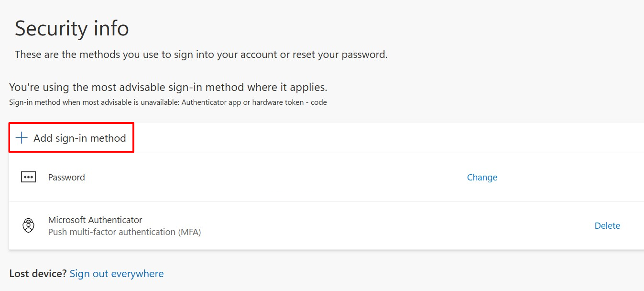644x291 pixels.
Task: Click the Microsoft Authenticator person icon
Action: 28,225
